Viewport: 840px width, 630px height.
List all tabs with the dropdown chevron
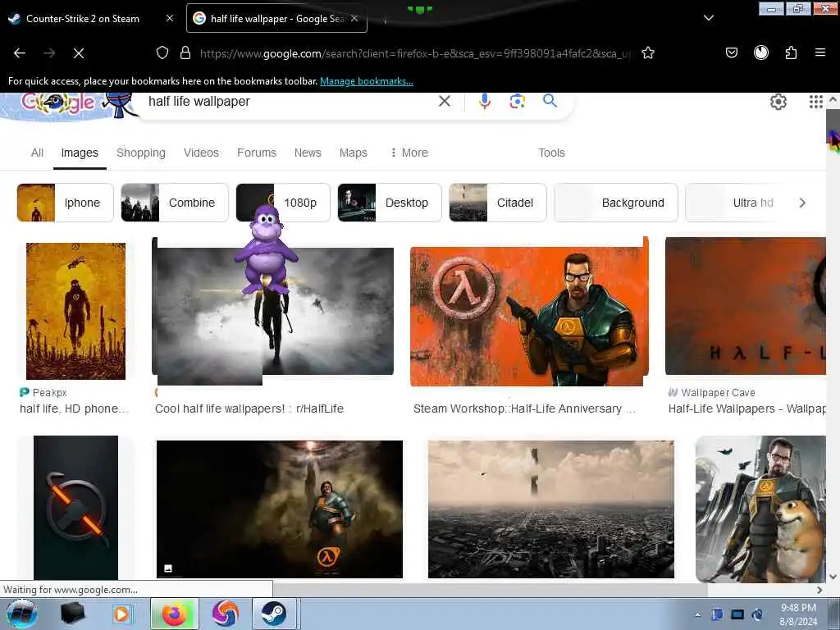(708, 18)
